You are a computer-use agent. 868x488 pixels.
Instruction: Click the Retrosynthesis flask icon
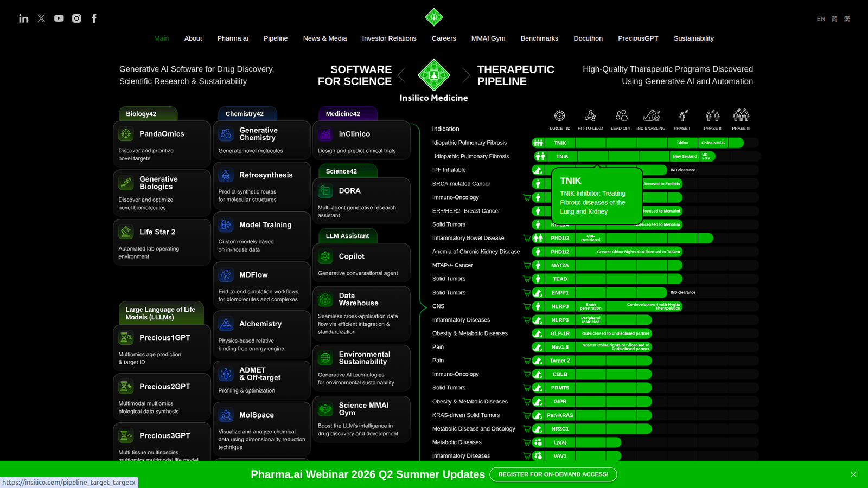click(226, 175)
